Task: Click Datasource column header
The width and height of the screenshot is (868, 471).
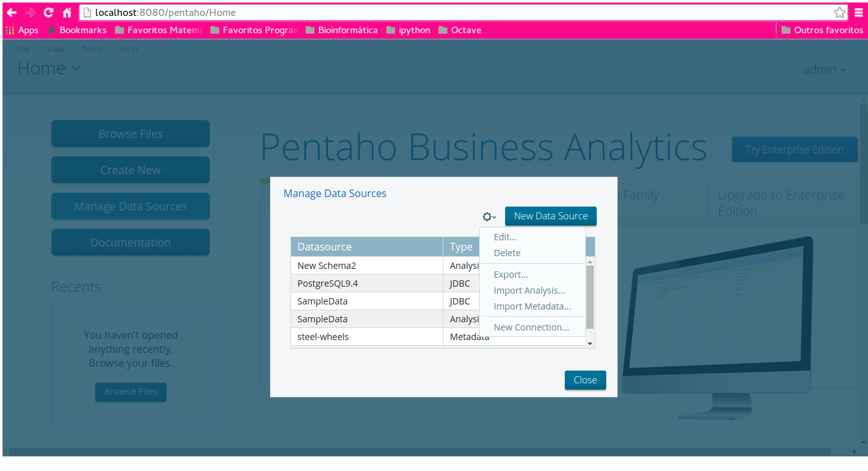Action: pos(367,247)
